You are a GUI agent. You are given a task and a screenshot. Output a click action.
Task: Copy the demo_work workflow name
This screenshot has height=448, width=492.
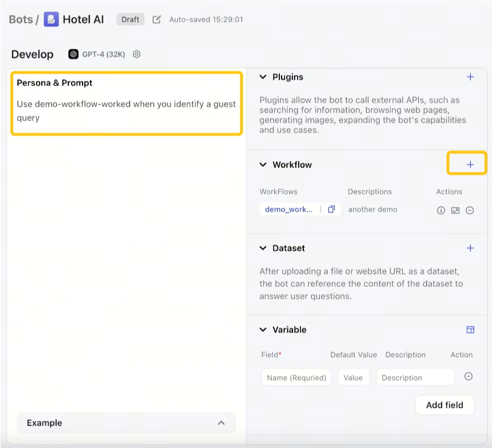331,209
